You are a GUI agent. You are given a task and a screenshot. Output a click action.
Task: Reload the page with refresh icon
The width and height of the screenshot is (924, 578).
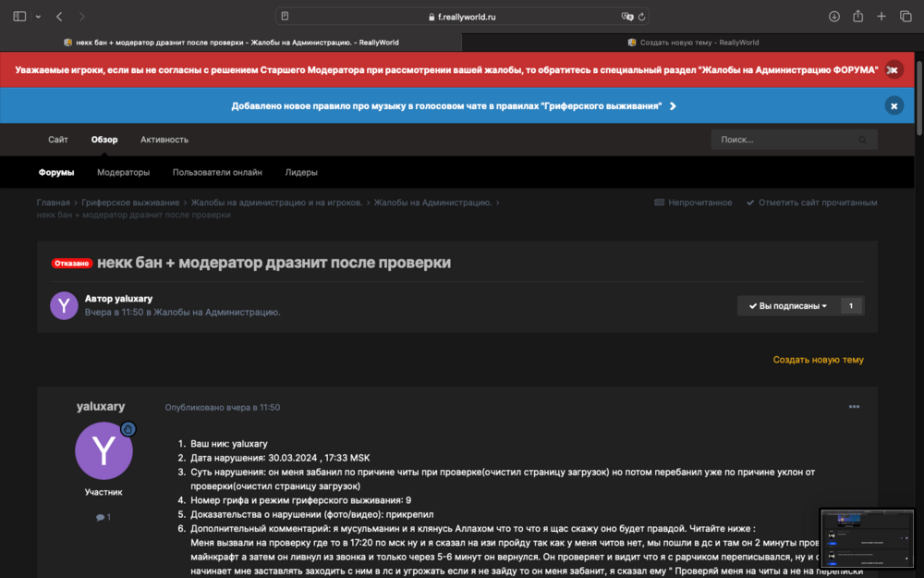click(642, 17)
